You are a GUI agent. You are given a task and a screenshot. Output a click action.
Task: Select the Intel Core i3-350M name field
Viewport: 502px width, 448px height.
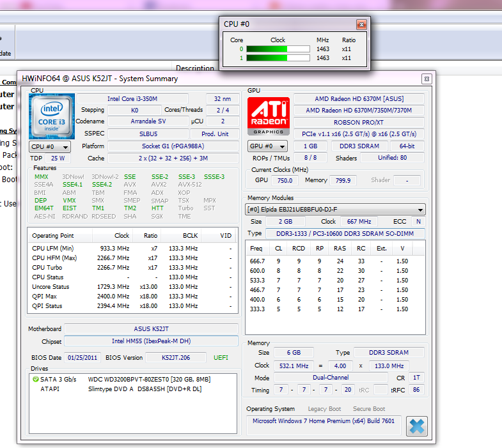tap(132, 99)
